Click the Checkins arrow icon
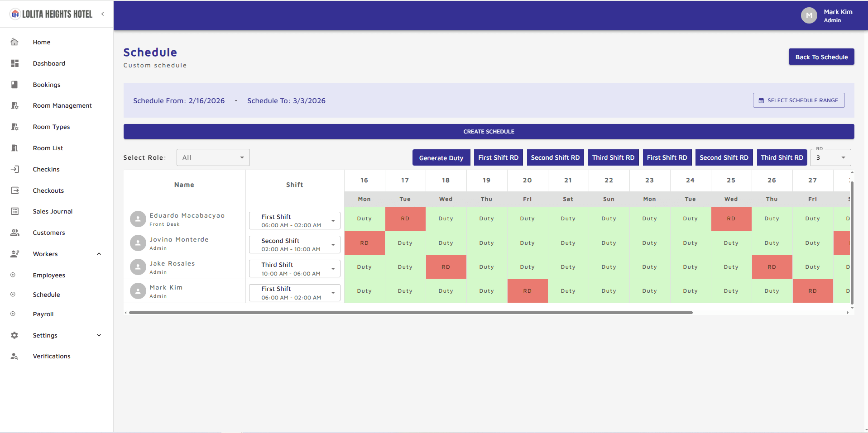Viewport: 868px width, 433px height. [14, 169]
